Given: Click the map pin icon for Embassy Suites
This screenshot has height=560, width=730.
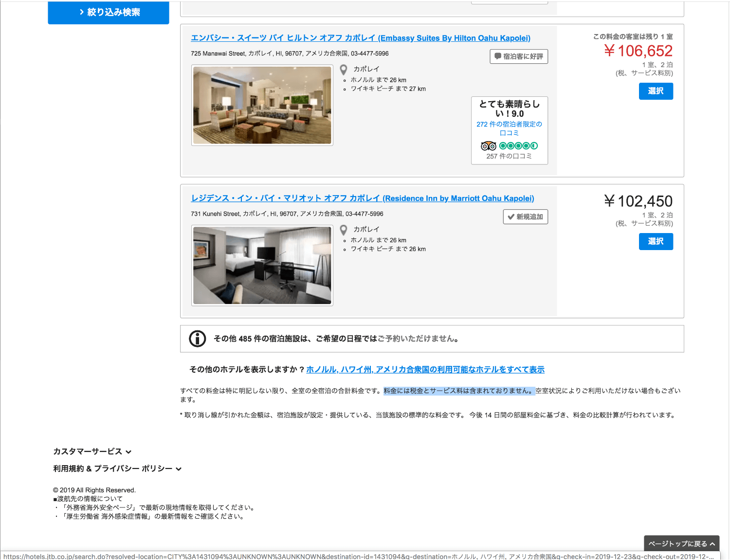Looking at the screenshot, I should [x=344, y=70].
